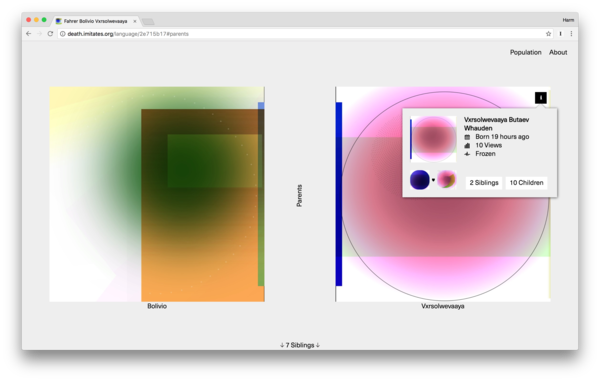600x381 pixels.
Task: Click the calendar icon beside Born
Action: [x=467, y=137]
